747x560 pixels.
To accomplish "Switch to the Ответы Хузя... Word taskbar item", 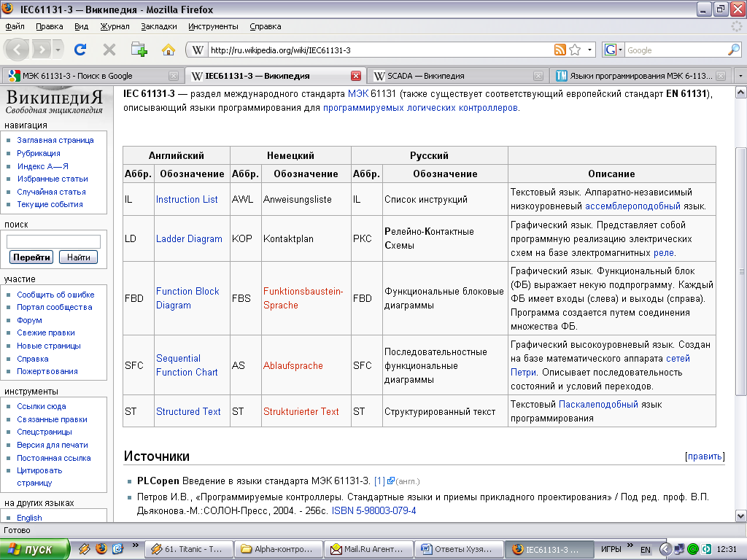I will [458, 549].
